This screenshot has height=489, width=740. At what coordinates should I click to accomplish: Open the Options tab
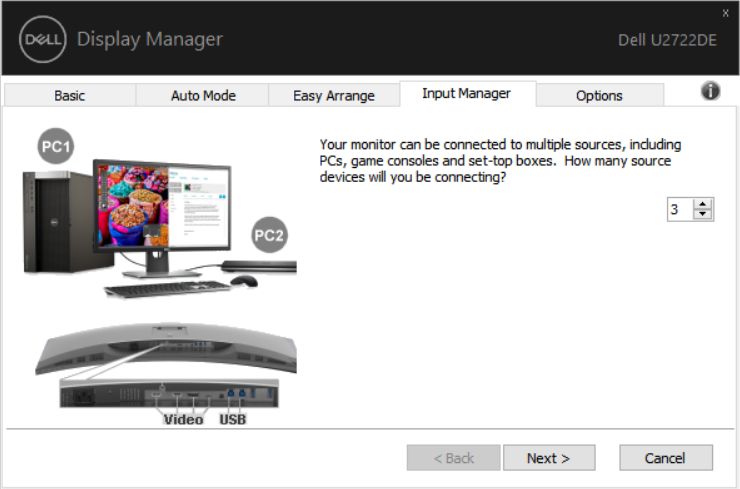point(599,96)
